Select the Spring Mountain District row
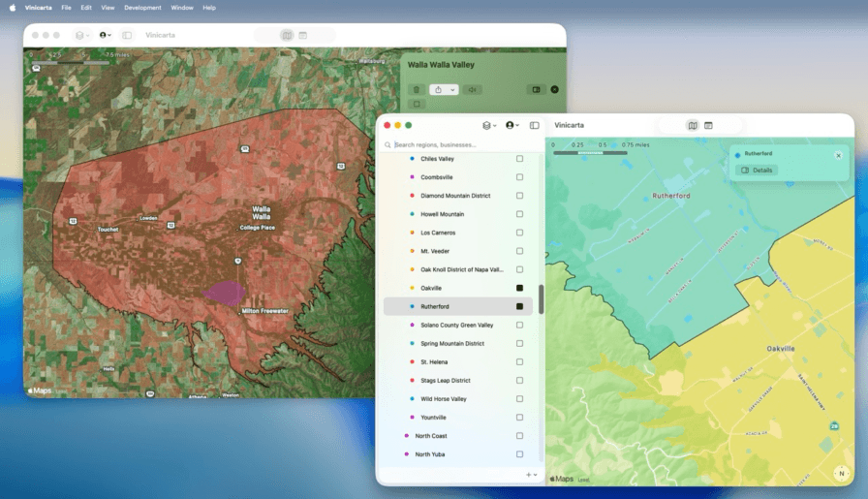The image size is (868, 499). point(458,343)
